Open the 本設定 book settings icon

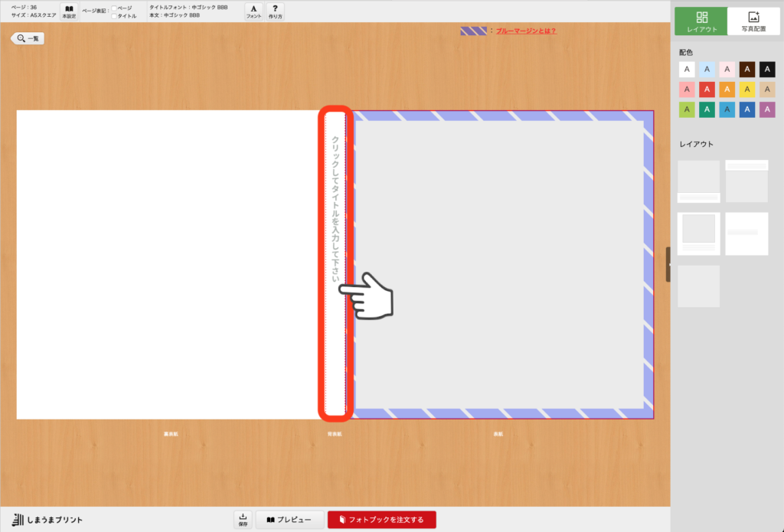(x=69, y=11)
